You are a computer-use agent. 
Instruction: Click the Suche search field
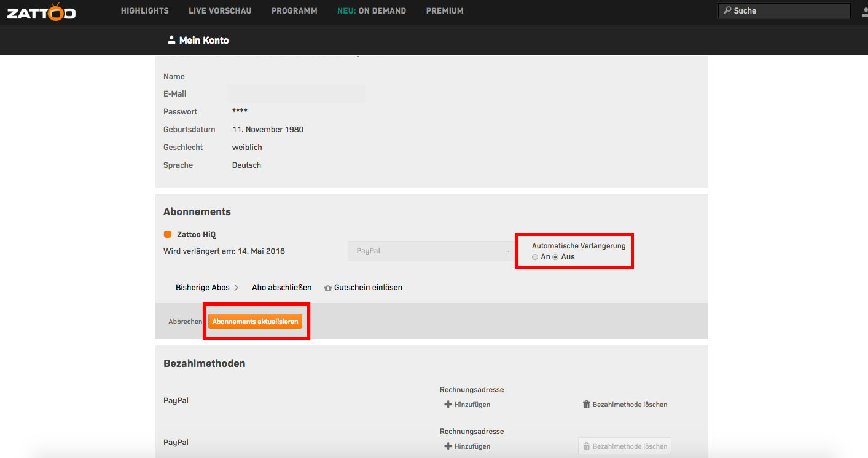[x=784, y=10]
